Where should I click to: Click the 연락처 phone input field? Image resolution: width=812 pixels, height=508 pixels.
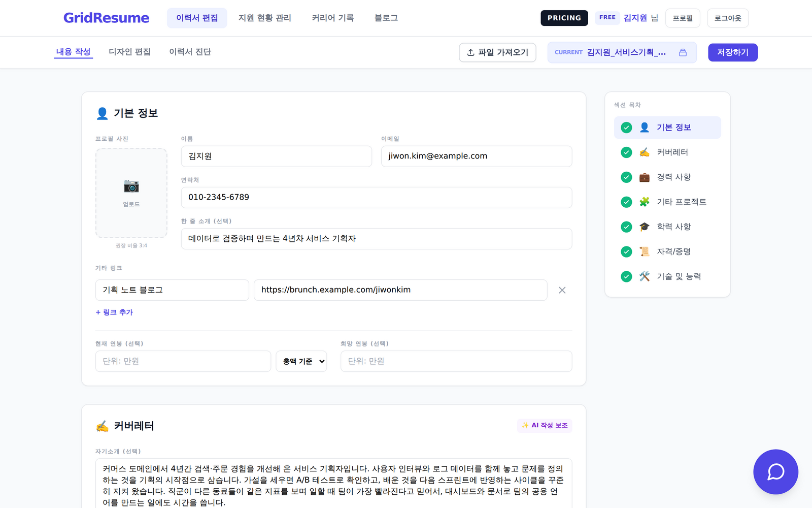[x=377, y=198]
